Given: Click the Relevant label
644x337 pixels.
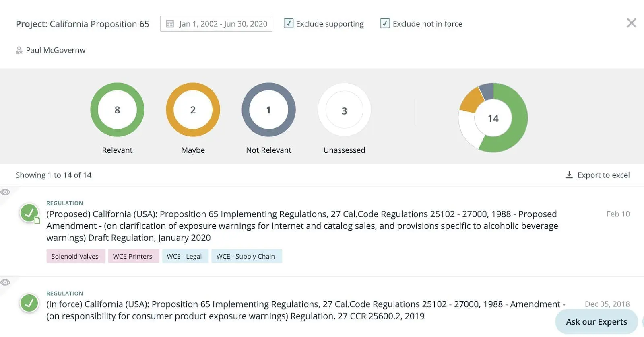Looking at the screenshot, I should click(x=117, y=150).
